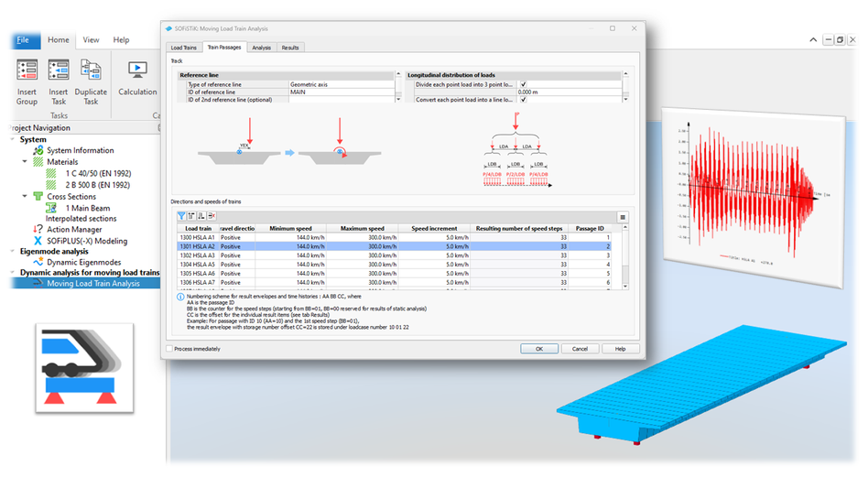This screenshot has width=868, height=488.
Task: Click the Dynamic Eigenmodes icon
Action: [x=38, y=262]
